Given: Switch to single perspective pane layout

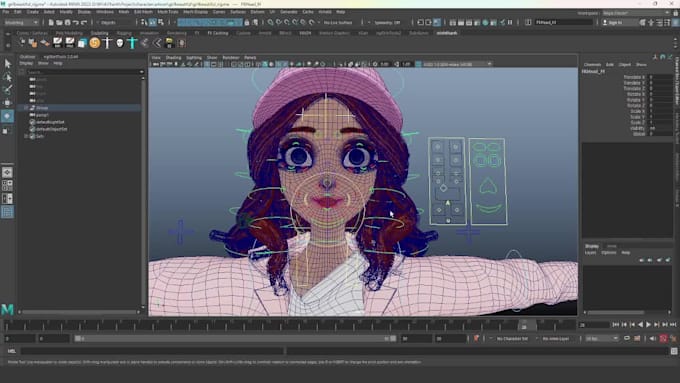Looking at the screenshot, I should click(x=7, y=172).
